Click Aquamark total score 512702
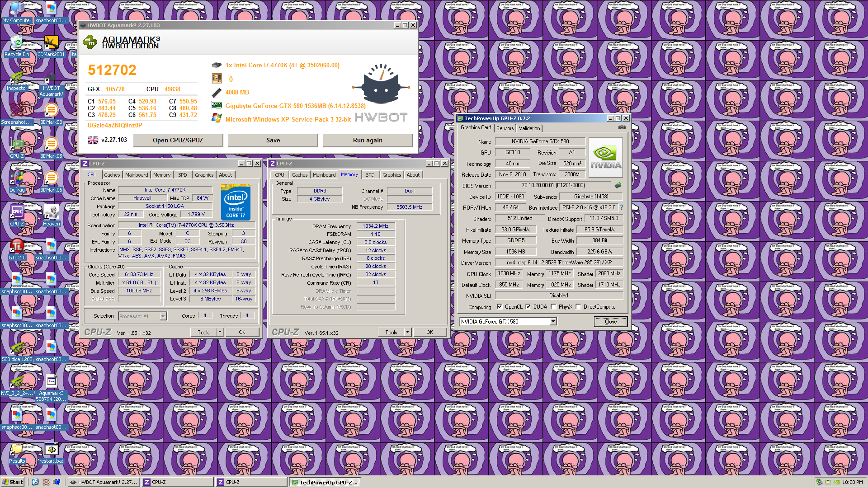This screenshot has height=488, width=868. point(112,70)
